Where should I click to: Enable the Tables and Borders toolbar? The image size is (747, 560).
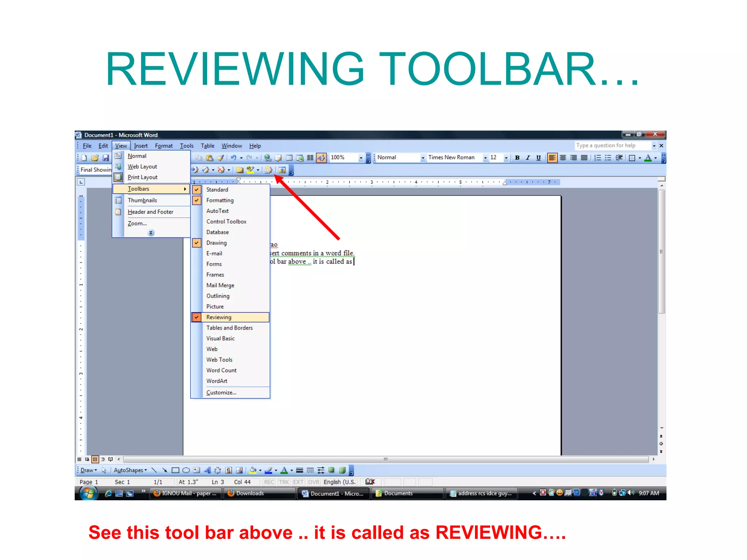click(x=231, y=328)
